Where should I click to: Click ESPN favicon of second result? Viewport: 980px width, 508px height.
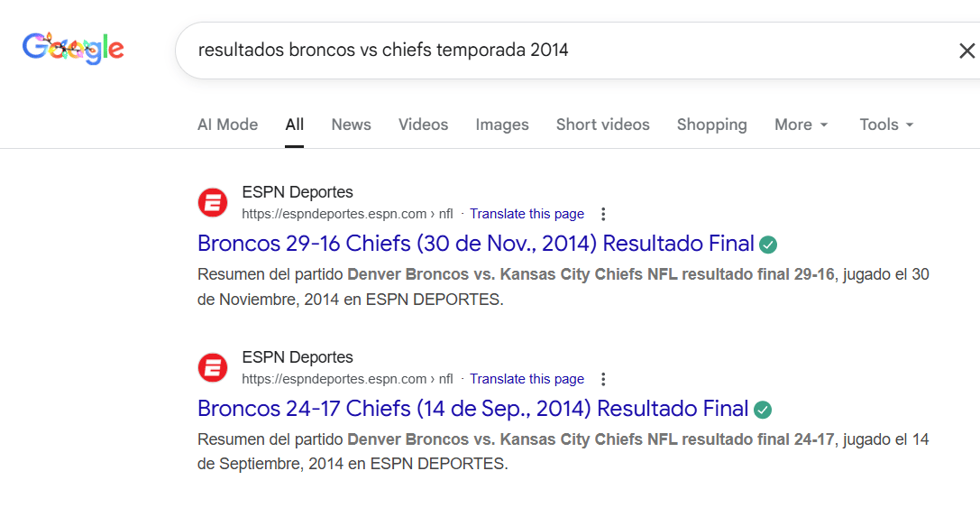[x=213, y=367]
